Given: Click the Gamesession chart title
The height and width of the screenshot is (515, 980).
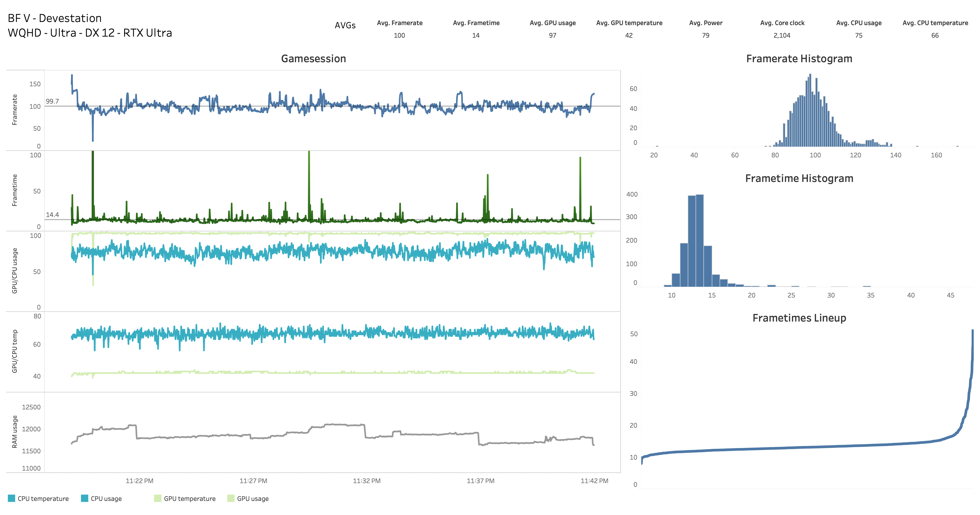Looking at the screenshot, I should click(x=313, y=59).
